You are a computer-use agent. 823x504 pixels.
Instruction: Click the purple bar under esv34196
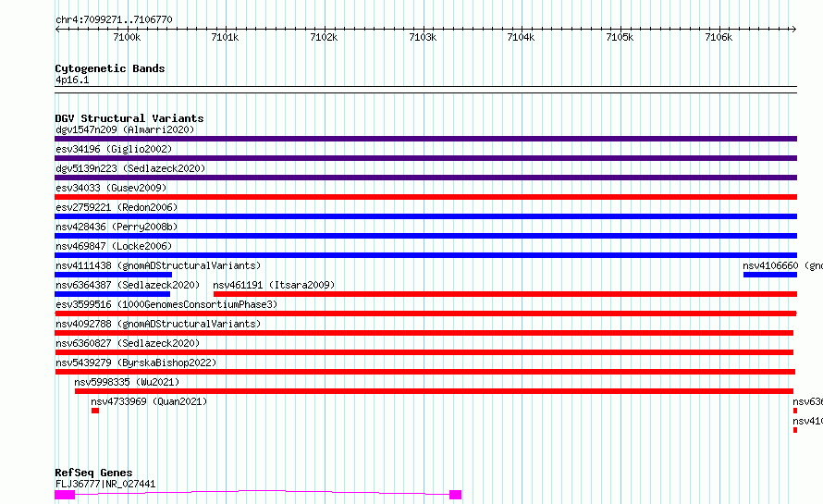(425, 158)
